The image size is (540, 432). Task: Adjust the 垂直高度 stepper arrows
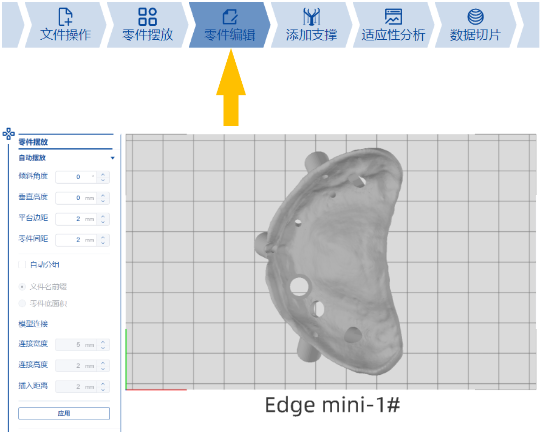103,198
